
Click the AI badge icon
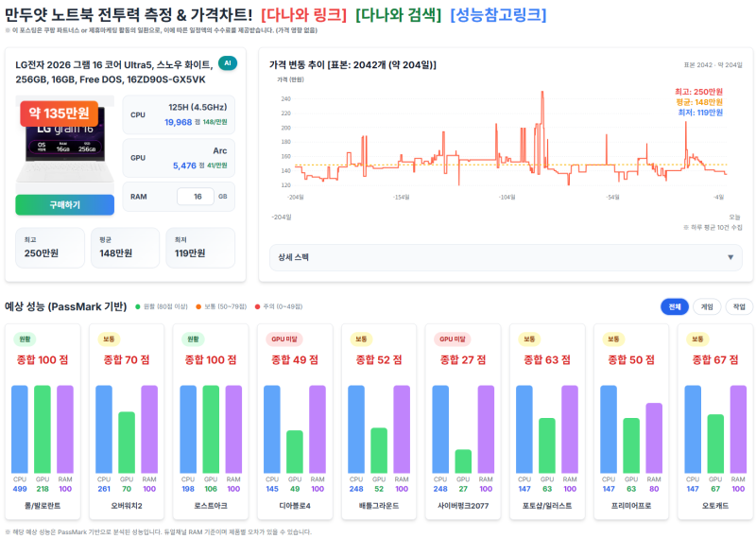pos(228,63)
